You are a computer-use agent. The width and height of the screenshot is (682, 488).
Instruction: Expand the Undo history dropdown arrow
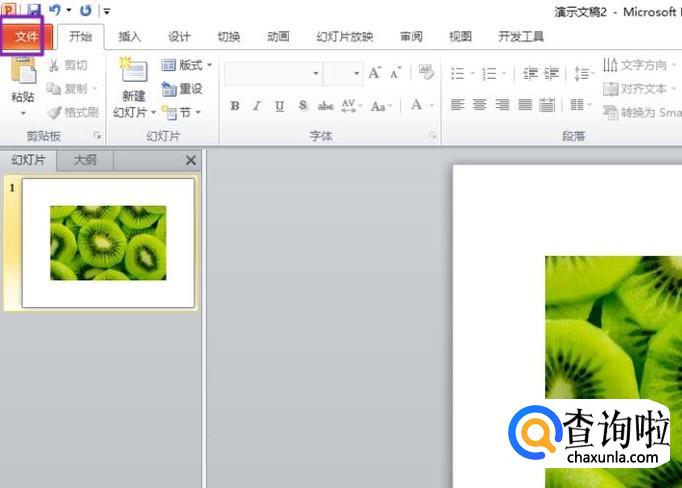coord(69,10)
